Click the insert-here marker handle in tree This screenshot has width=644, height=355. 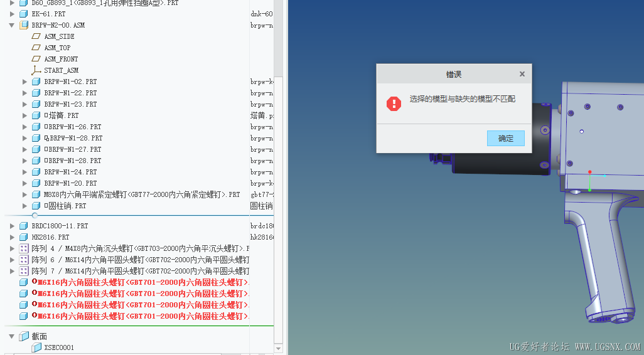pyautogui.click(x=35, y=216)
